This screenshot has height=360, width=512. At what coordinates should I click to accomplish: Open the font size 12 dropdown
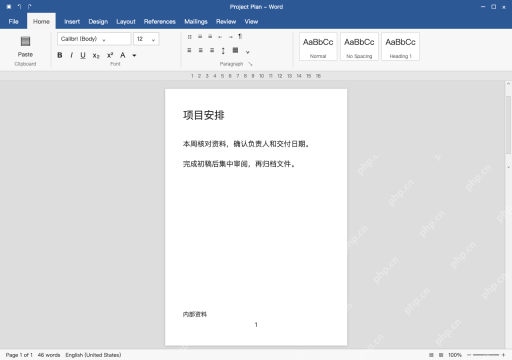point(146,39)
